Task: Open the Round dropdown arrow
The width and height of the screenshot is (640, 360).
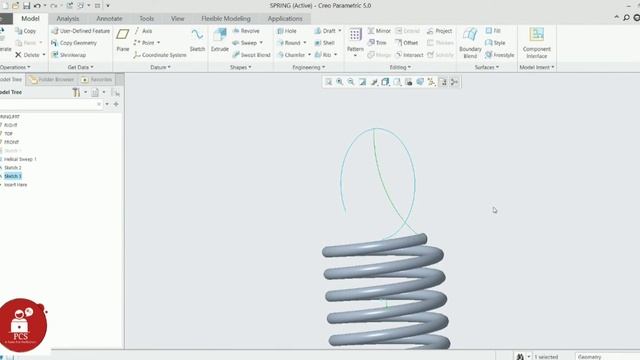Action: 304,43
